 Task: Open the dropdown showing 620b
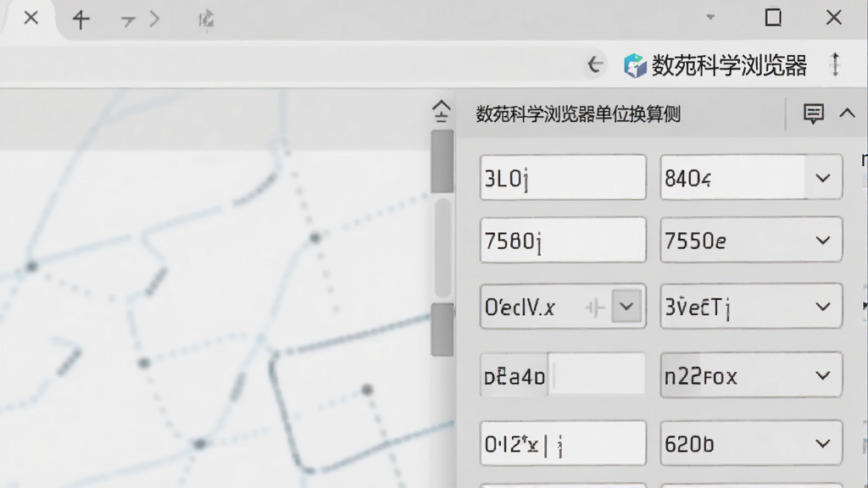[751, 444]
